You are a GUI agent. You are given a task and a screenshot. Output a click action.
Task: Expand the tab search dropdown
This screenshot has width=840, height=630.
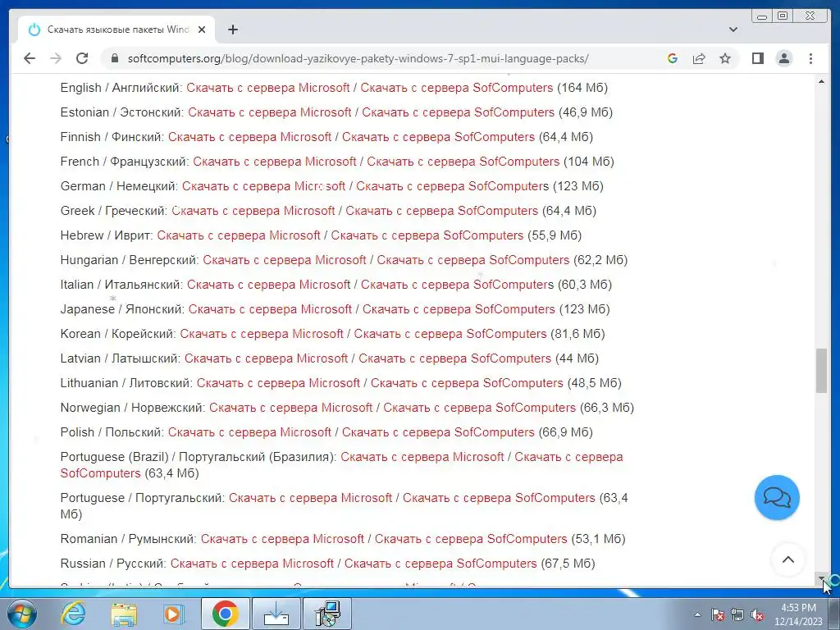pyautogui.click(x=733, y=30)
